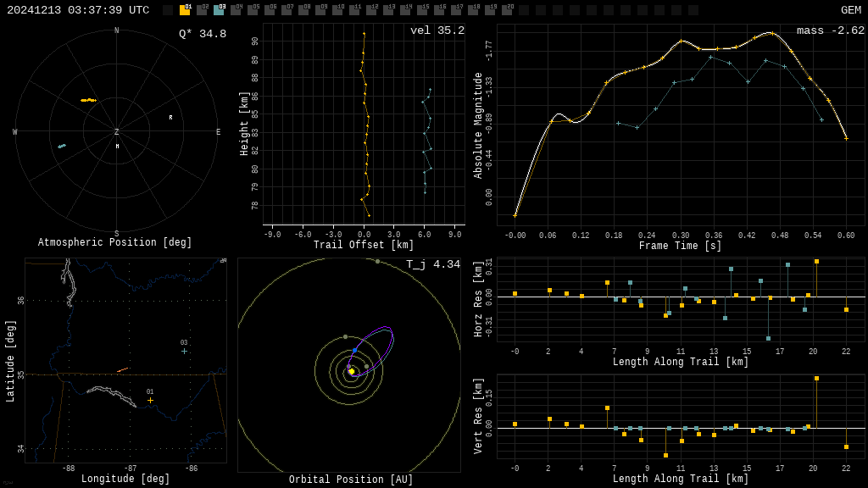Click the orange meteor ground track on map

122,369
